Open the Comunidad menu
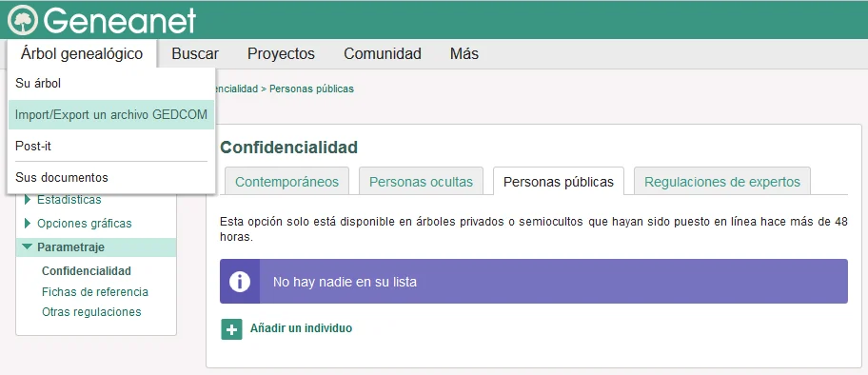This screenshot has width=868, height=375. [383, 53]
